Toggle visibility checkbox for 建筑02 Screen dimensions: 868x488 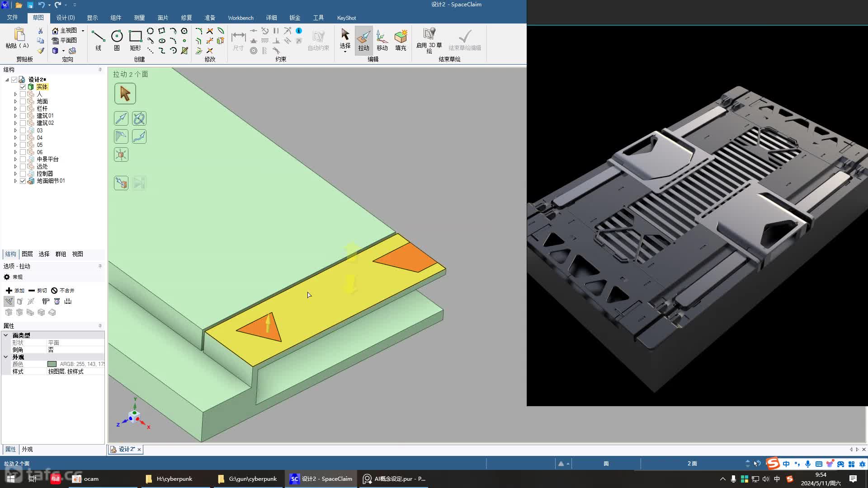click(23, 123)
